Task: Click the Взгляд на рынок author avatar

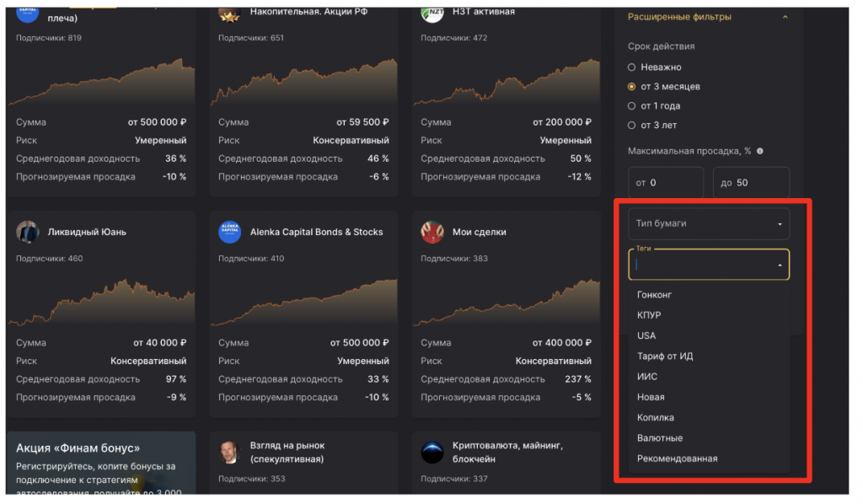Action: [230, 452]
